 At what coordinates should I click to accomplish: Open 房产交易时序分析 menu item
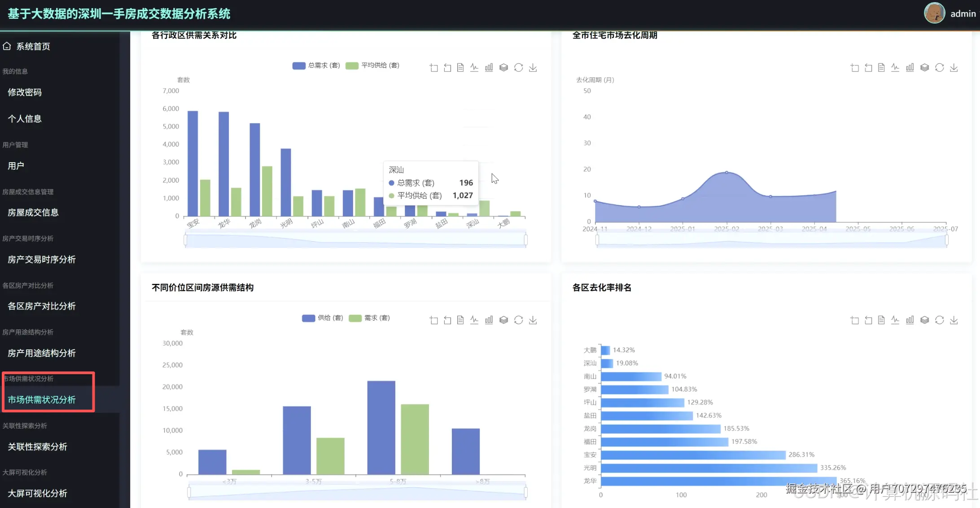[42, 260]
